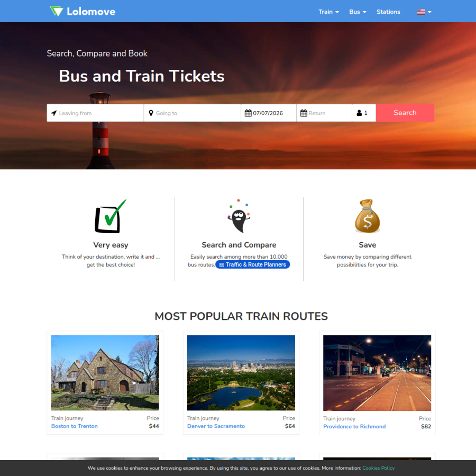Open the Providence to Richmond route link

[354, 426]
